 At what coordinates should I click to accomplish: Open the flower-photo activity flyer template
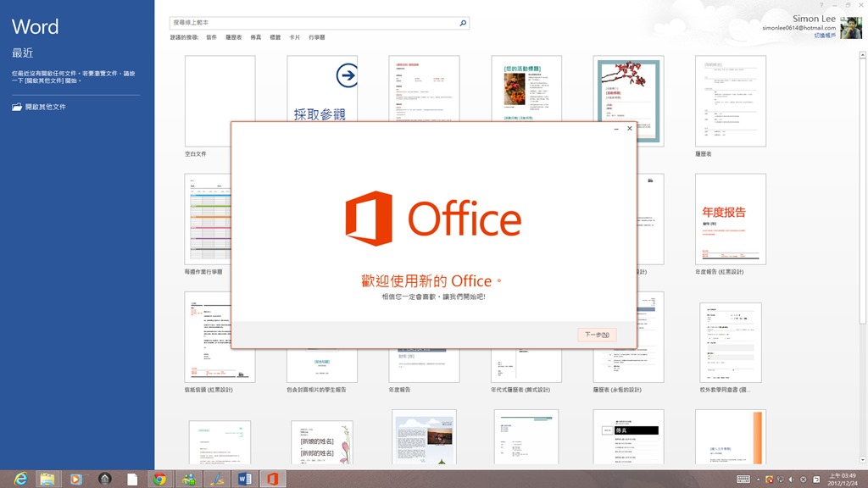click(x=526, y=88)
